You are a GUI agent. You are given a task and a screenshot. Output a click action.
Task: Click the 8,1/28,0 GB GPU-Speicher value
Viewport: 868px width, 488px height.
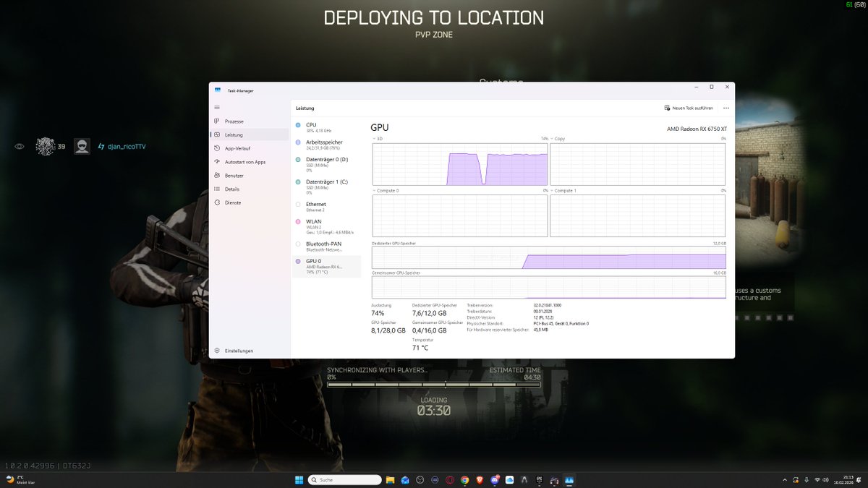(389, 330)
